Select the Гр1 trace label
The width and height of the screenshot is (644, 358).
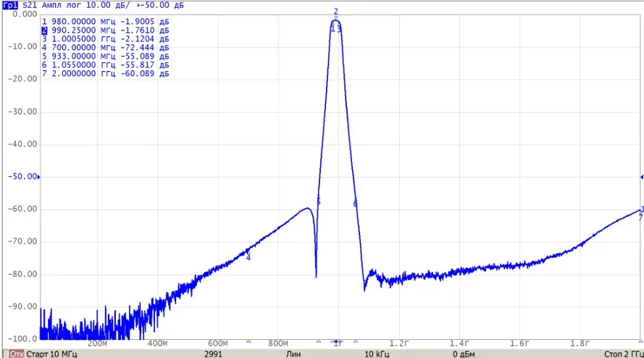pyautogui.click(x=10, y=5)
